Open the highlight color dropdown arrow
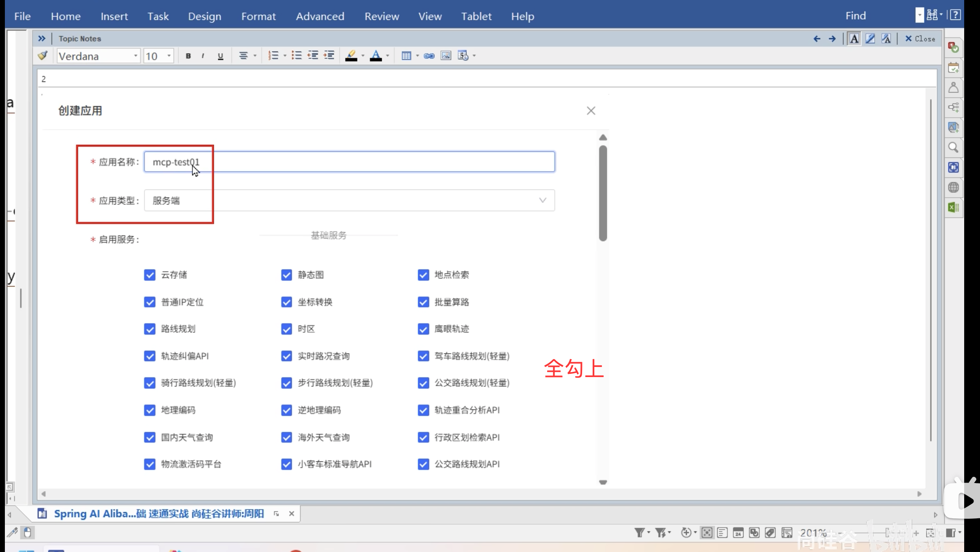The height and width of the screenshot is (552, 980). point(363,56)
